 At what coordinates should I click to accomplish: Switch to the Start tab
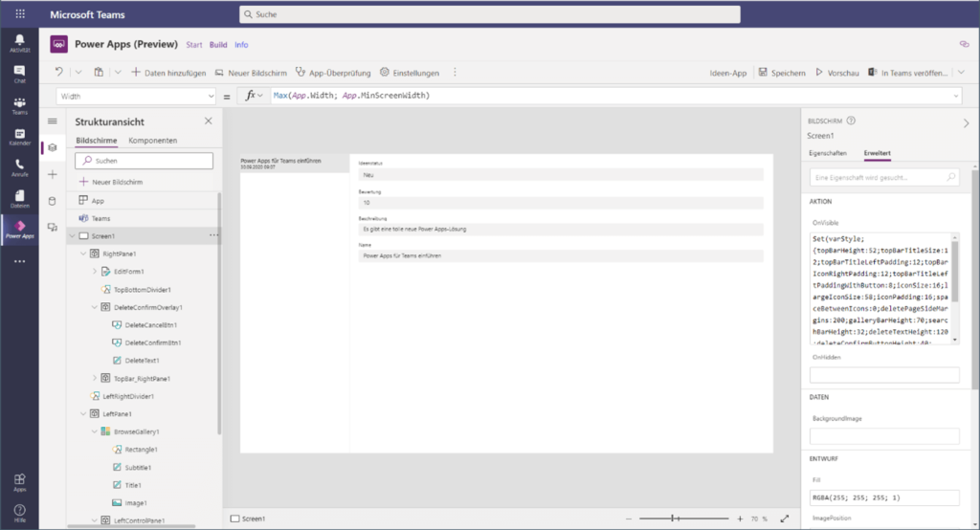pyautogui.click(x=193, y=45)
